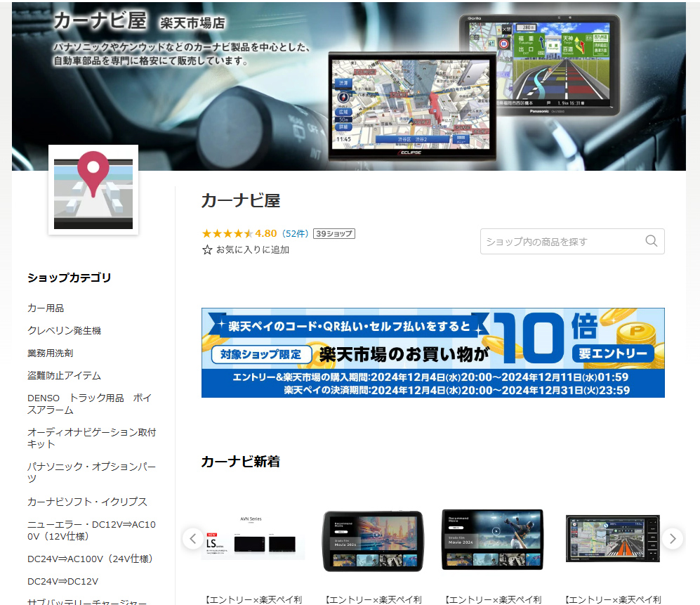Open the fourth navigation unit product thumbnail
The image size is (700, 605).
point(612,539)
